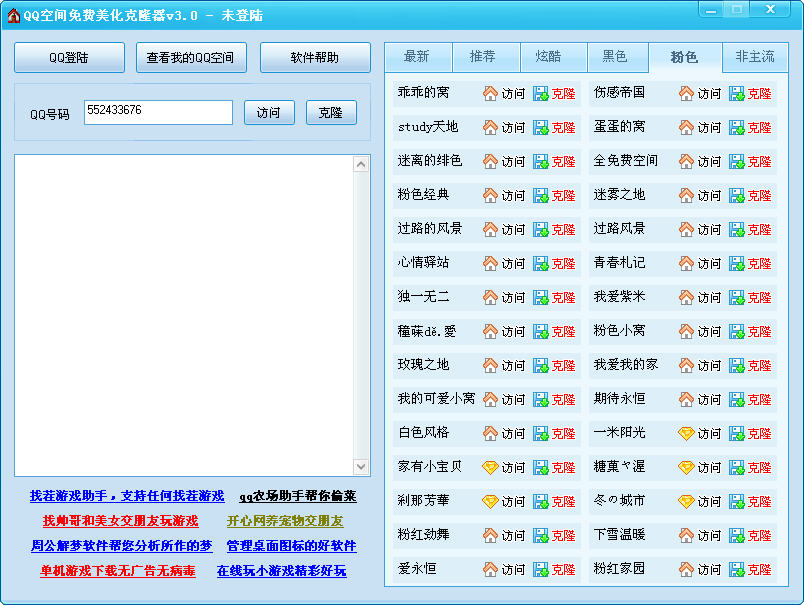Click the house visit icon for 乖乖的窝
Viewport: 804px width, 605px height.
click(490, 93)
